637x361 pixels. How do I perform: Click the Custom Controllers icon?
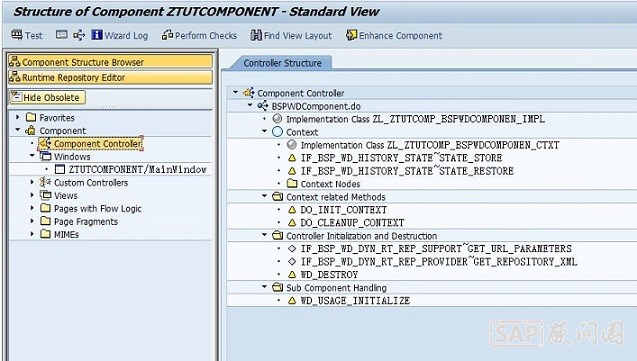(x=45, y=182)
